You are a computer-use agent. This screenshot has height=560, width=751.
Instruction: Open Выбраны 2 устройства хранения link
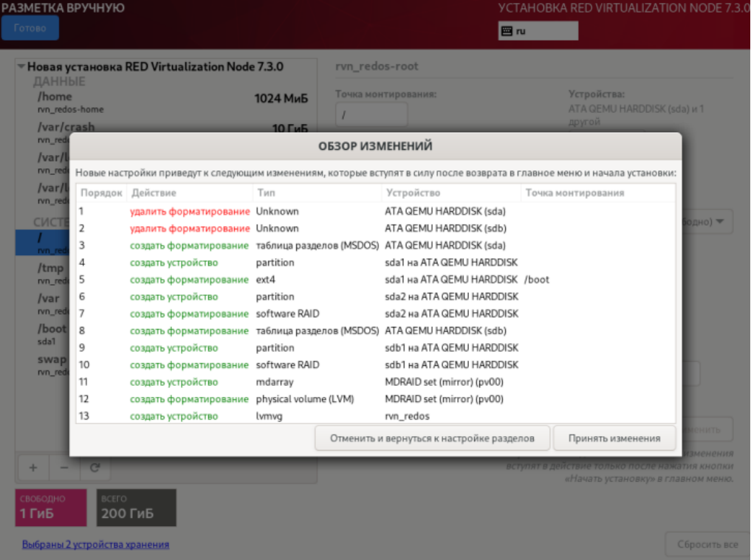95,545
